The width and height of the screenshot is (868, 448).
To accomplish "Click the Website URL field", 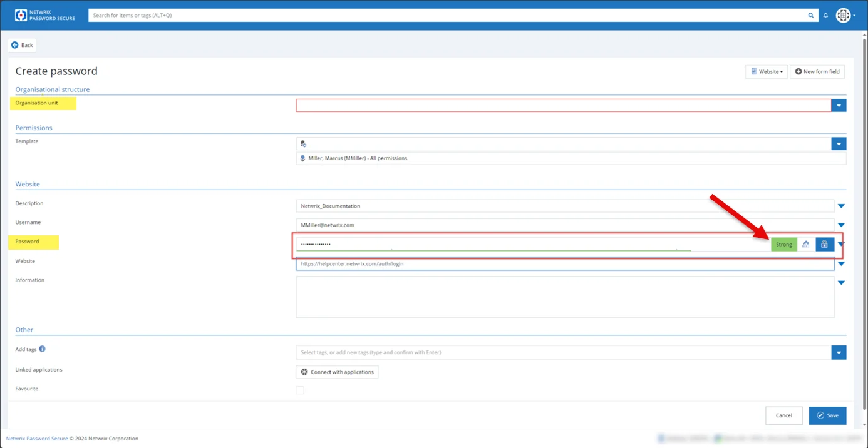I will point(565,264).
